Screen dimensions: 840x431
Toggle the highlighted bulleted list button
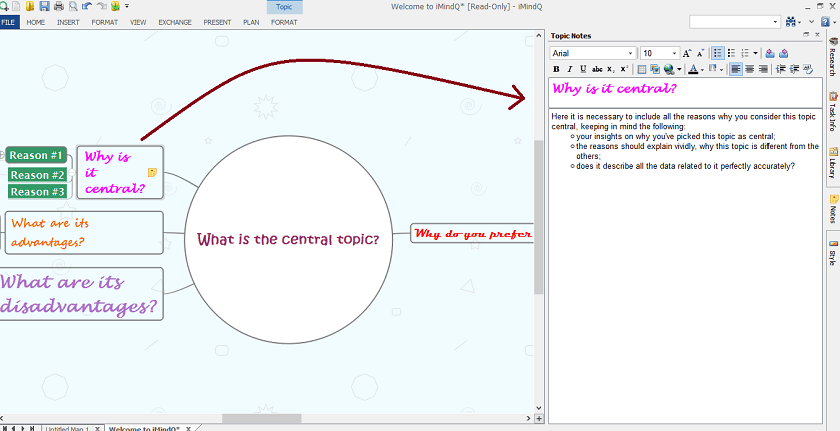tap(718, 53)
